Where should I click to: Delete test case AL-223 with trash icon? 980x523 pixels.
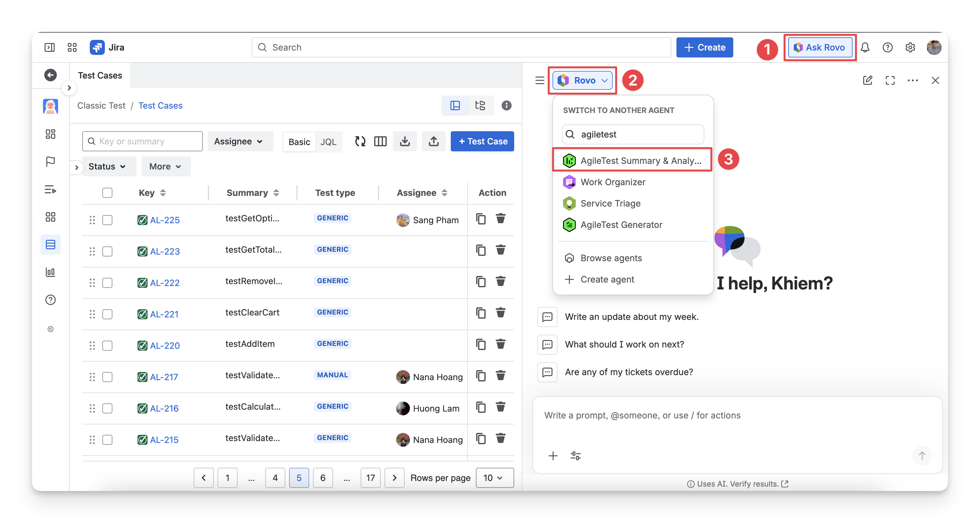[500, 250]
